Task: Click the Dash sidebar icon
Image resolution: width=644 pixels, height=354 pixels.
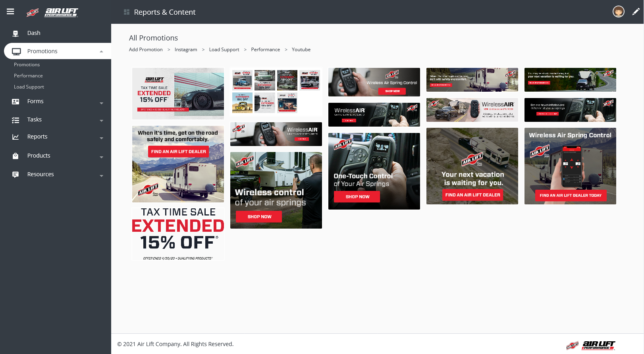Action: pyautogui.click(x=15, y=33)
